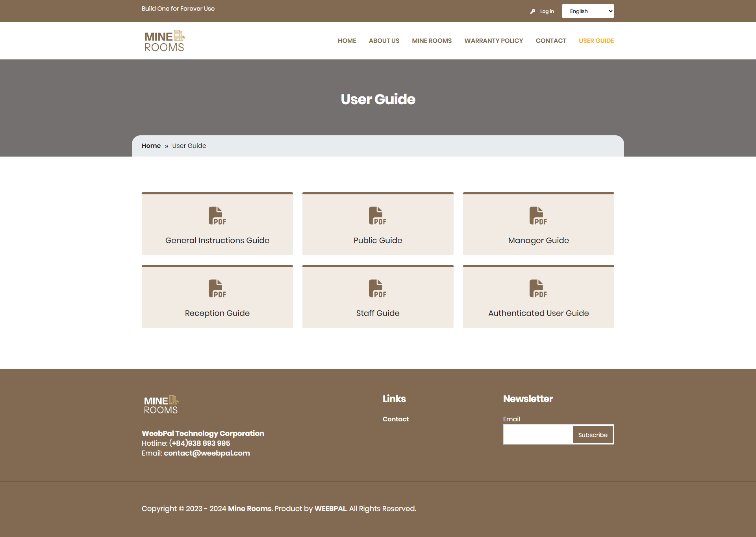Click the WEEBPAL link in copyright

[x=330, y=509]
